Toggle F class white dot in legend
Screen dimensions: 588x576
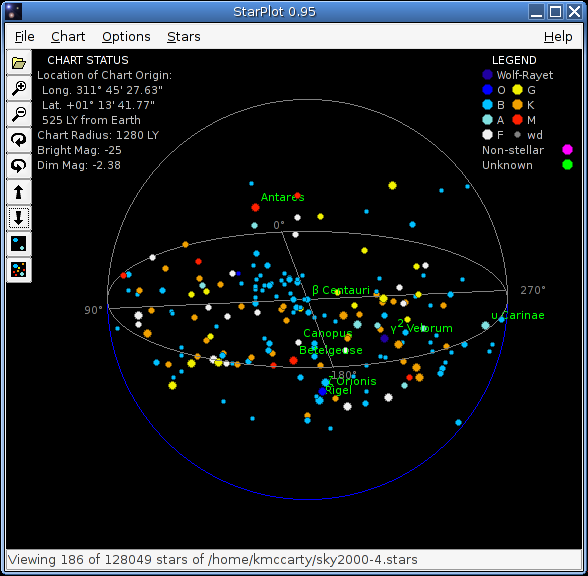tap(487, 135)
